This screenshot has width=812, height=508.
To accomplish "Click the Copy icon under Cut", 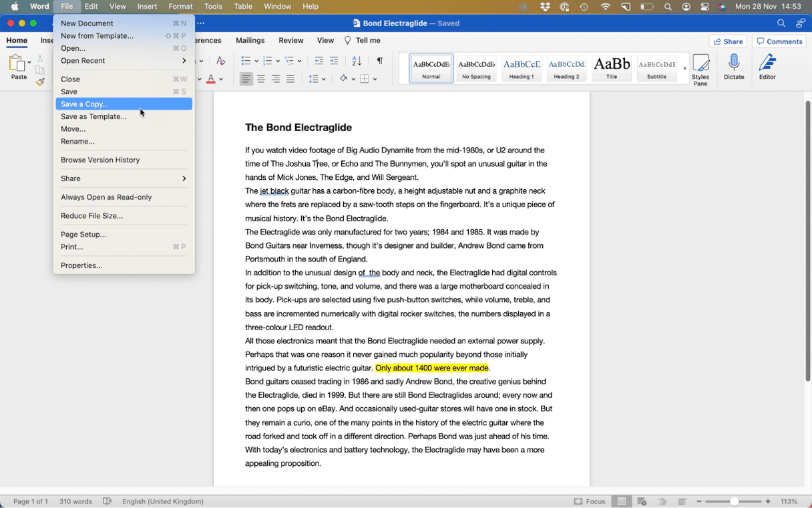I will [x=40, y=71].
